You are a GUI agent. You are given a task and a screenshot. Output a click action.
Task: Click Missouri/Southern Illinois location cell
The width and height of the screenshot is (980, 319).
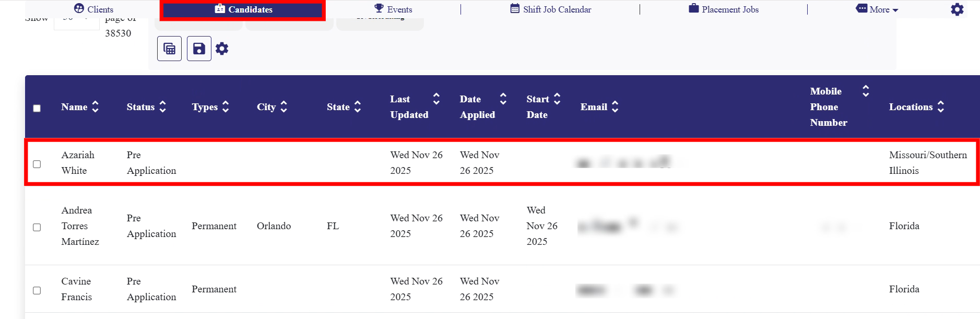pos(928,163)
